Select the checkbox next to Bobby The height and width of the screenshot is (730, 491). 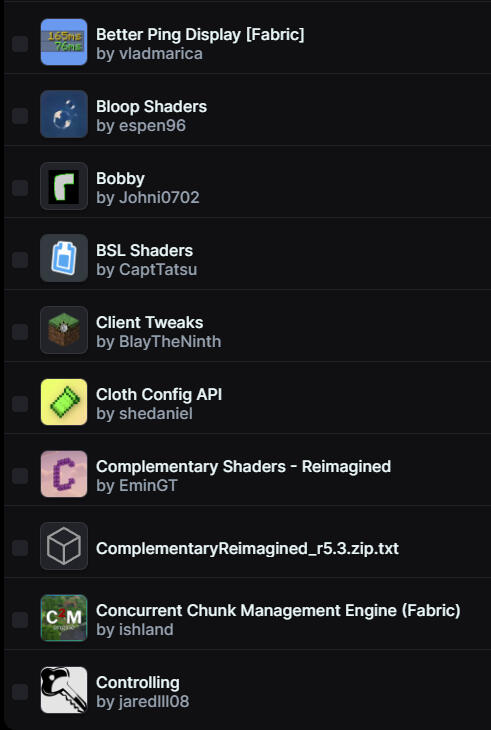[20, 188]
